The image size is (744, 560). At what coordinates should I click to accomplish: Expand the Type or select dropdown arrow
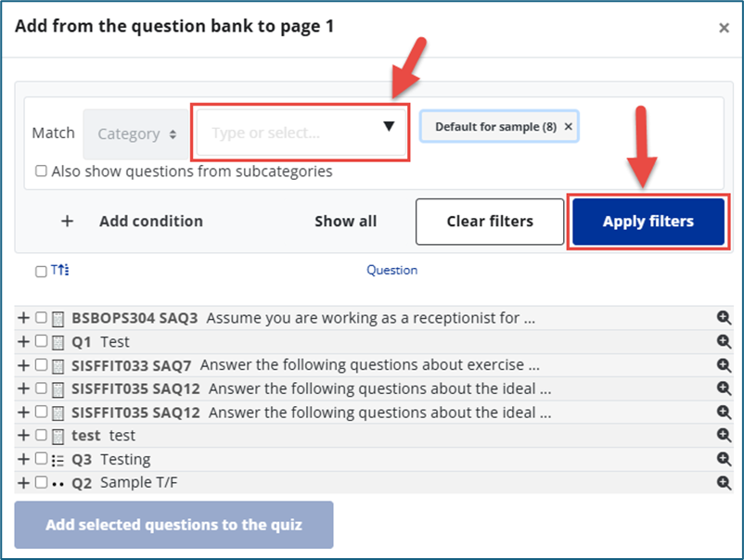[x=390, y=127]
